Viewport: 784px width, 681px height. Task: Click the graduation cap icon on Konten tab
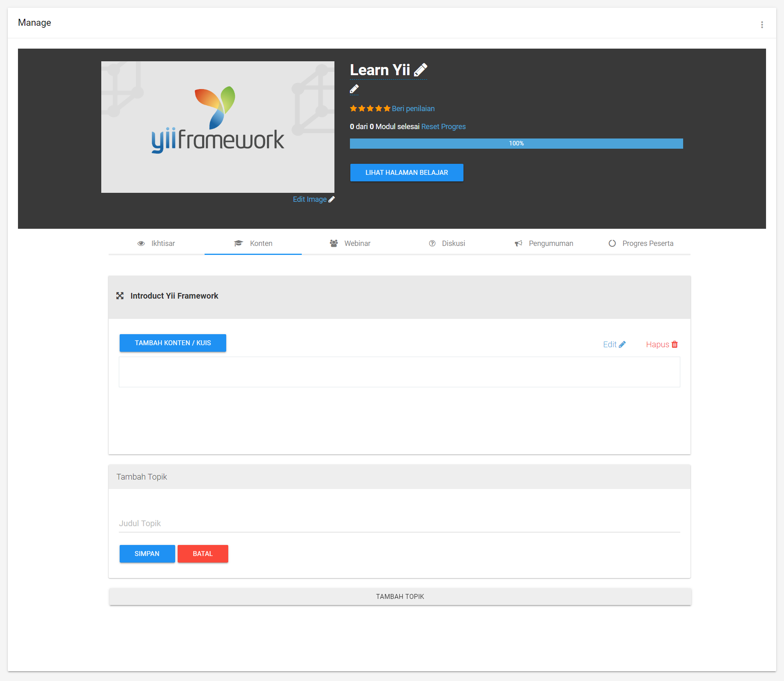pos(238,243)
